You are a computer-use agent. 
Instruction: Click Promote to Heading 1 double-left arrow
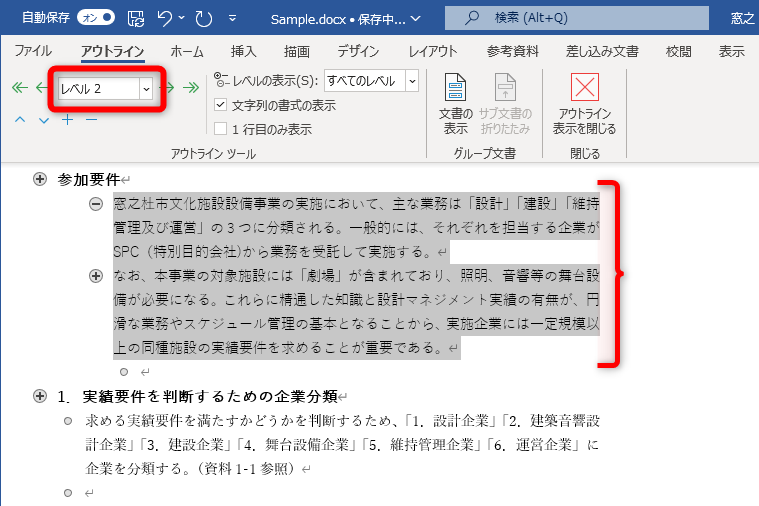pyautogui.click(x=19, y=88)
